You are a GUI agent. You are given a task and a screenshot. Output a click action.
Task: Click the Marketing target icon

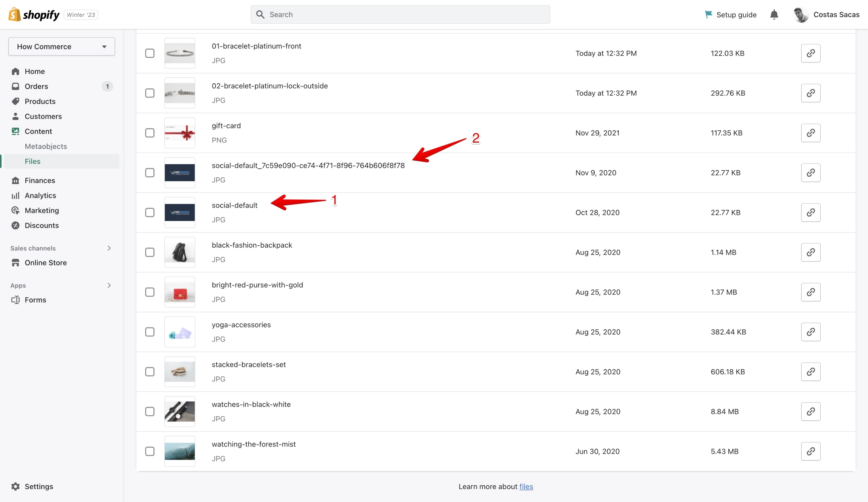pyautogui.click(x=15, y=210)
